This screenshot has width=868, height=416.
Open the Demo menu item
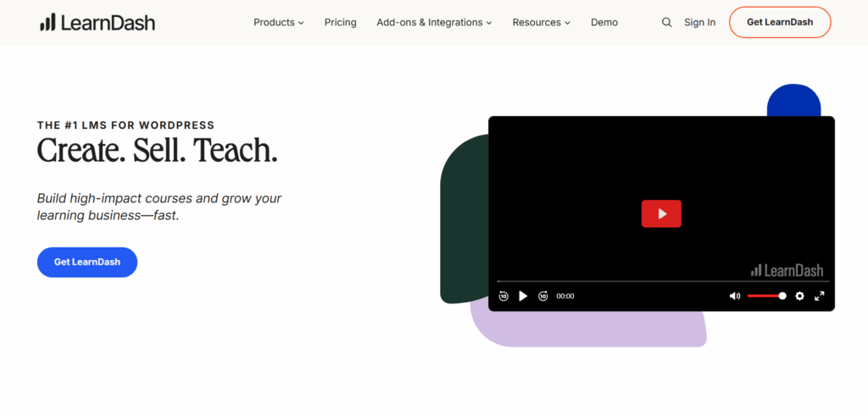click(604, 23)
